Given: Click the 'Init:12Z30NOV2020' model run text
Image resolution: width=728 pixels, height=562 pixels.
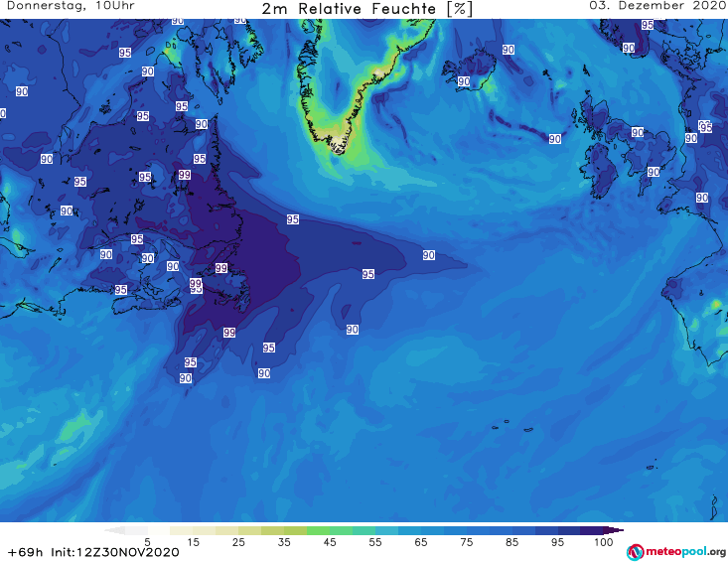Looking at the screenshot, I should point(114,552).
